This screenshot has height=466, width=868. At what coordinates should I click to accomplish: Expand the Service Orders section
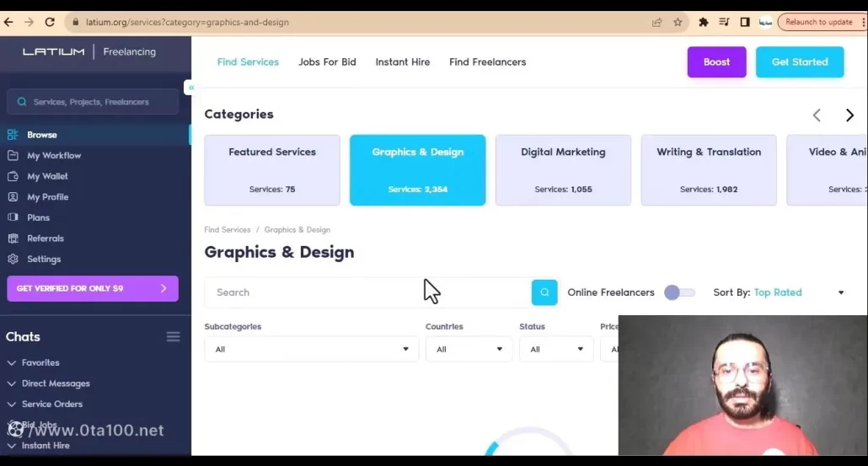click(45, 404)
